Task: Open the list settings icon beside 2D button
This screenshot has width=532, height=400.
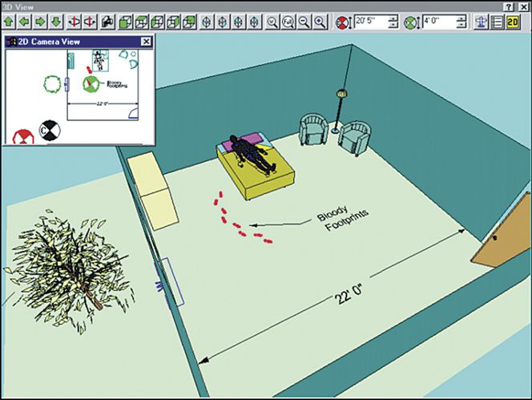Action: pos(497,22)
